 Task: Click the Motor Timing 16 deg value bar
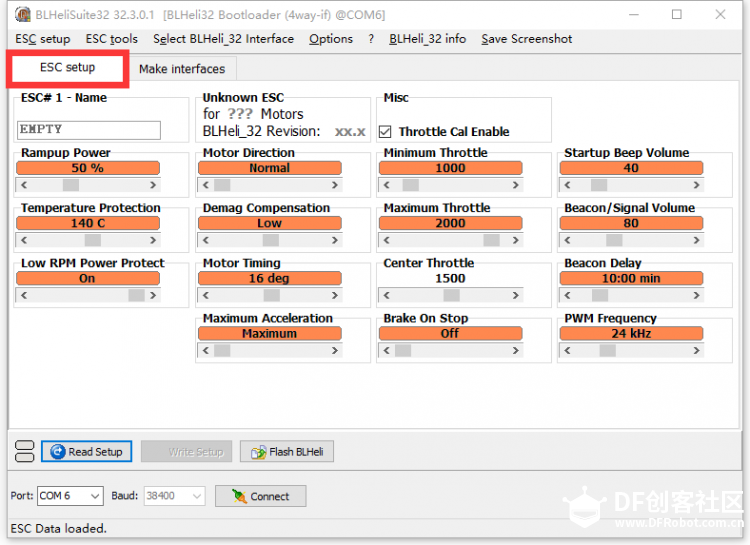click(270, 278)
